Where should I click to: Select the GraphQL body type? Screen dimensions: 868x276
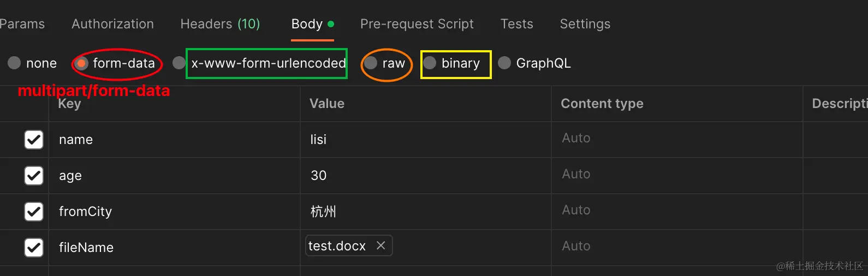(x=505, y=63)
